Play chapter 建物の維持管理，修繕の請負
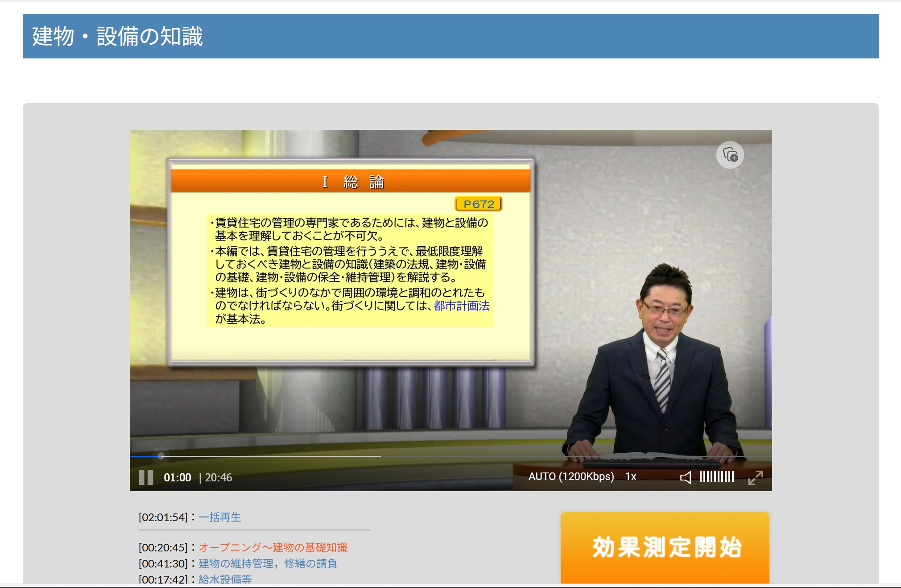Image resolution: width=901 pixels, height=588 pixels. pos(268,563)
